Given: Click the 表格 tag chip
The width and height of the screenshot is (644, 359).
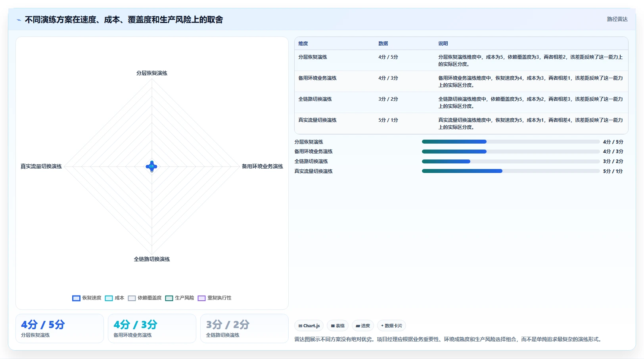Looking at the screenshot, I should click(x=337, y=326).
